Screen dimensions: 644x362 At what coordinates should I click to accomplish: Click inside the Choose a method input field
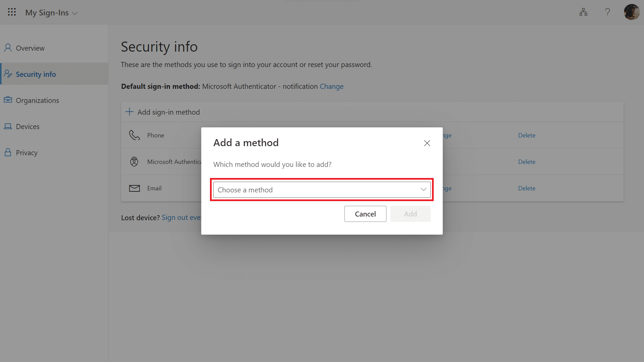pos(322,190)
